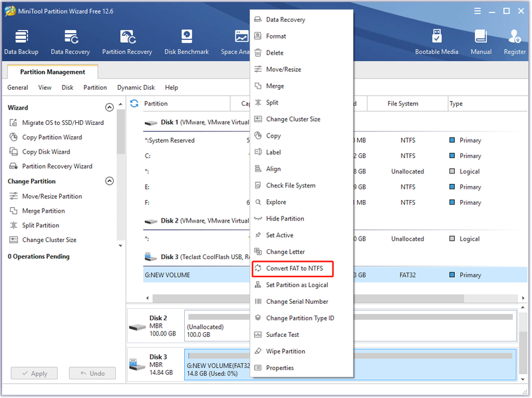Image resolution: width=532 pixels, height=398 pixels.
Task: Click the Undo button
Action: (x=92, y=373)
